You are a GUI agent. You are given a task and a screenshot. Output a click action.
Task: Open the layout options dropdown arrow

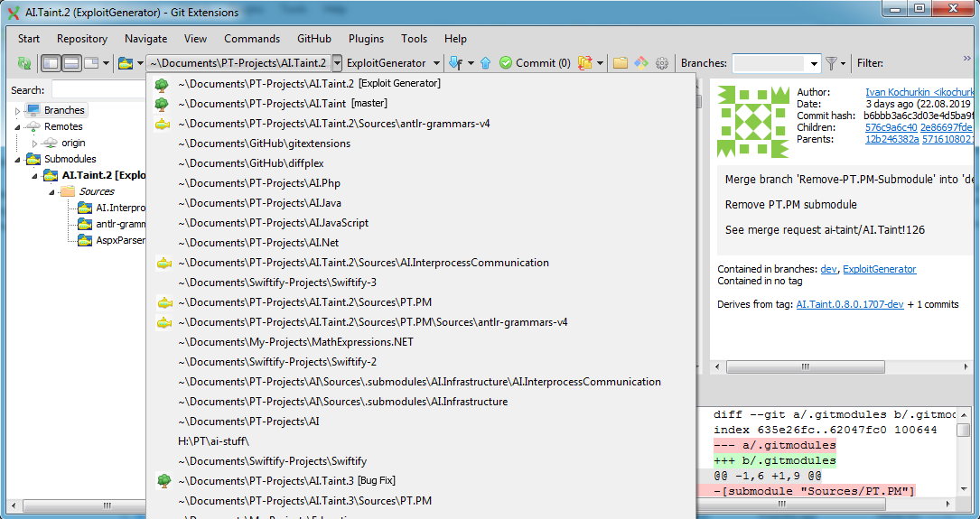(x=106, y=63)
